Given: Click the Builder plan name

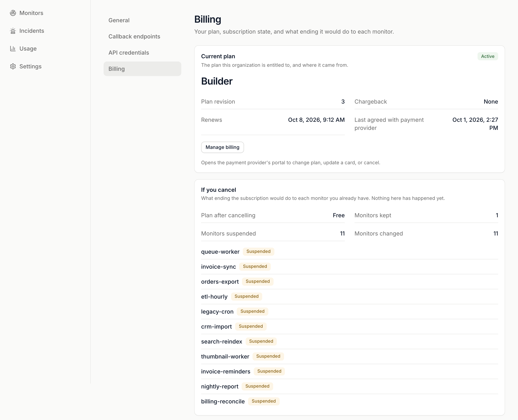Looking at the screenshot, I should point(217,81).
